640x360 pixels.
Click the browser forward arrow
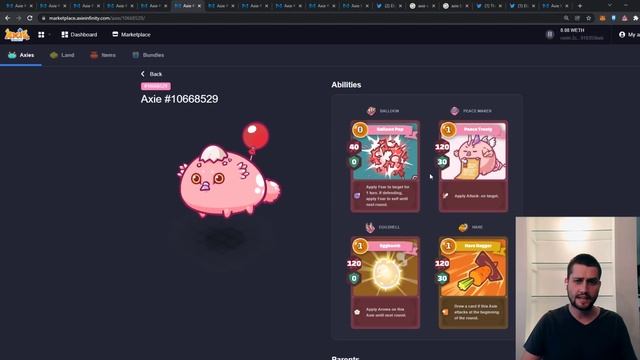click(18, 18)
